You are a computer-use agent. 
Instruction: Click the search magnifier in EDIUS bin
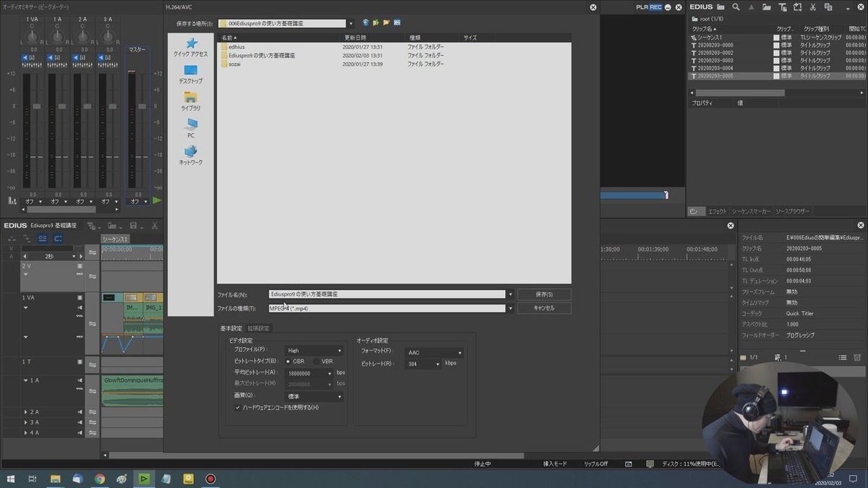point(736,7)
